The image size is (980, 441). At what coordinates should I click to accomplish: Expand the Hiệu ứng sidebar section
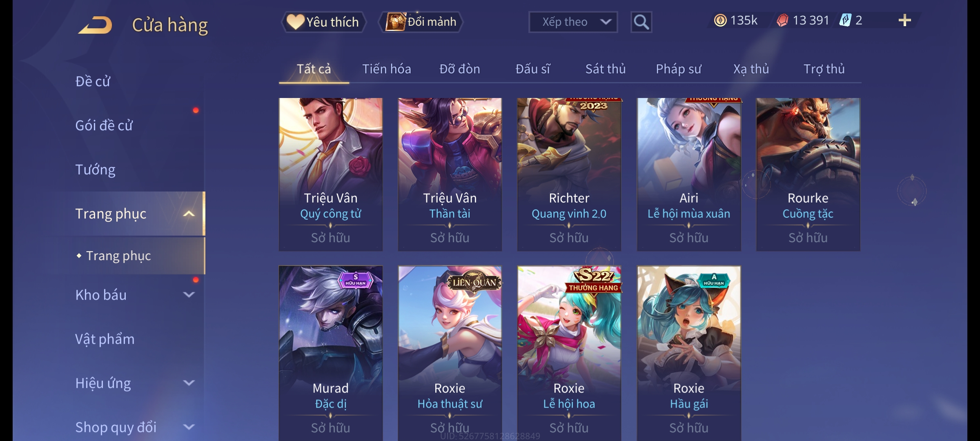pyautogui.click(x=189, y=383)
